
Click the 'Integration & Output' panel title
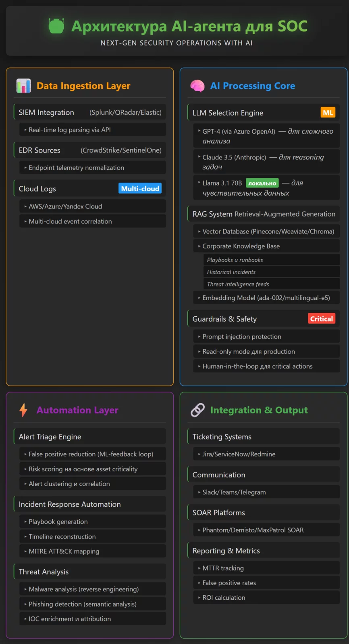[x=259, y=410]
